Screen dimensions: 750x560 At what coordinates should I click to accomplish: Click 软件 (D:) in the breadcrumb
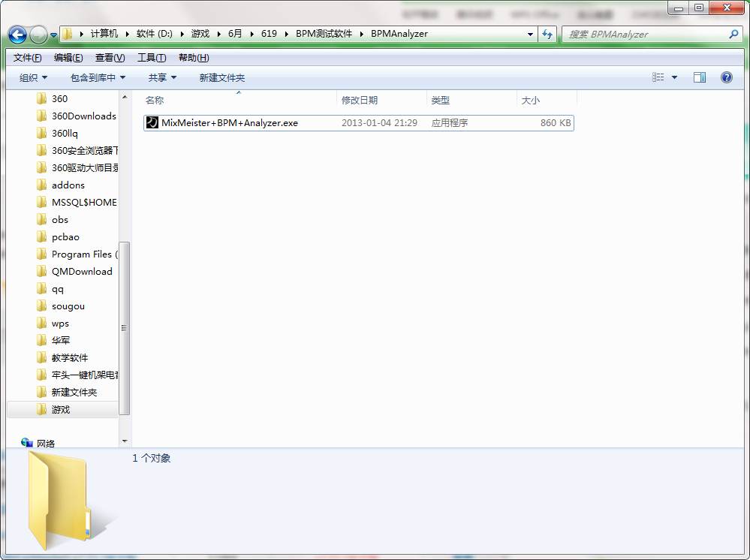[x=155, y=34]
